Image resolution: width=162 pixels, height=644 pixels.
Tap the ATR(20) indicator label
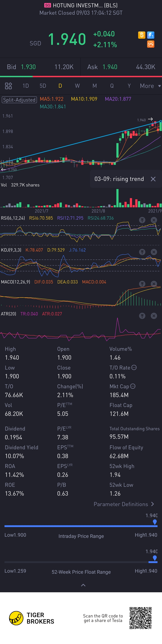coord(9,314)
